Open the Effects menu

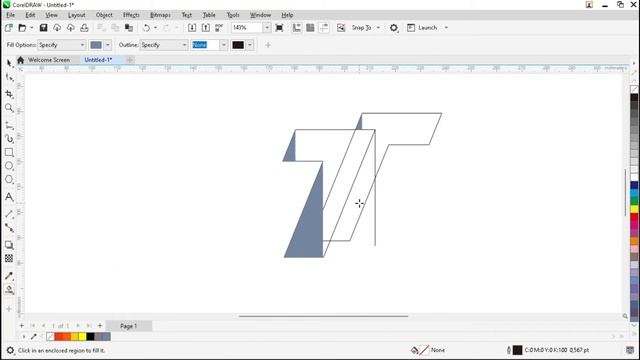(131, 15)
